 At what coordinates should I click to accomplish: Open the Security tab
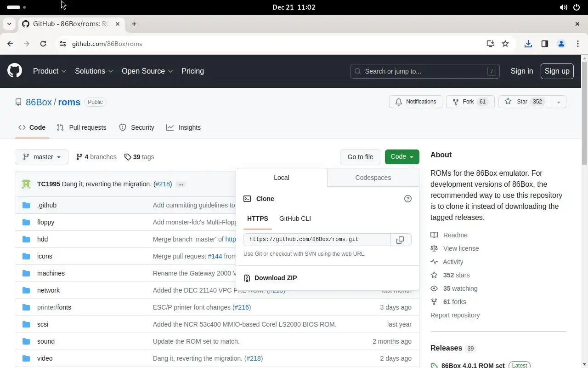point(136,127)
